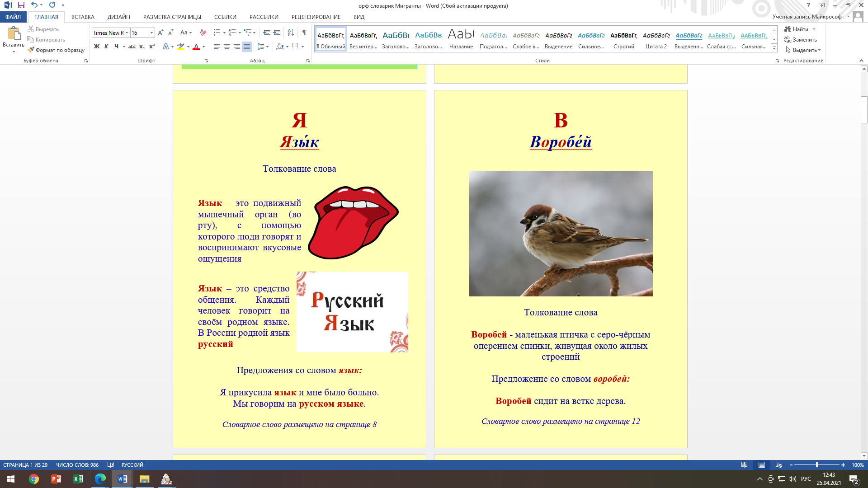Toggle bold formatting (Ж)
Screen dimensions: 868x488
(96, 47)
